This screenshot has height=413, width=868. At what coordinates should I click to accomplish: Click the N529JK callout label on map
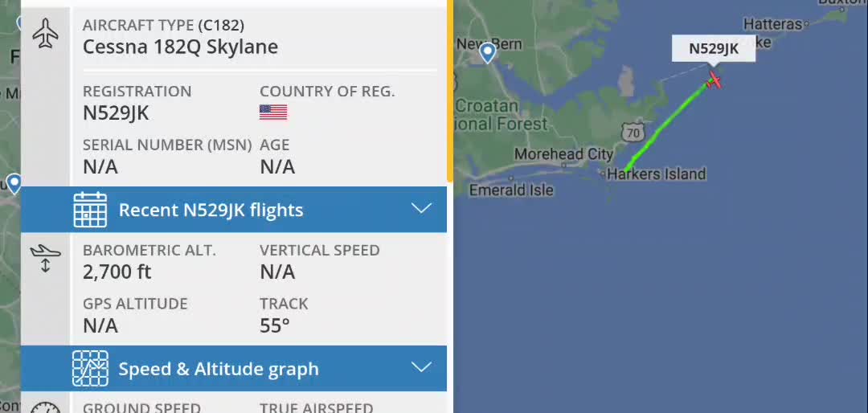(714, 48)
